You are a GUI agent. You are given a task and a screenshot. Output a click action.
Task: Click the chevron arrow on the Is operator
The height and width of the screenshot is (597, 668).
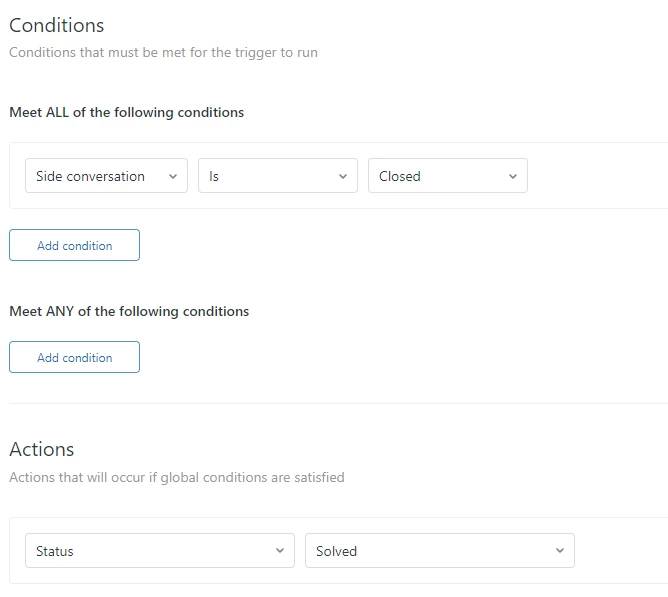click(342, 176)
